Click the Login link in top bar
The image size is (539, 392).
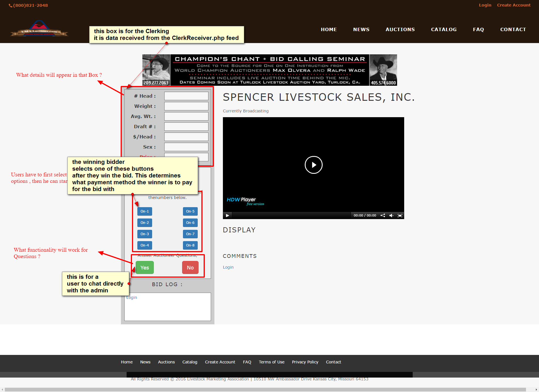tap(485, 5)
